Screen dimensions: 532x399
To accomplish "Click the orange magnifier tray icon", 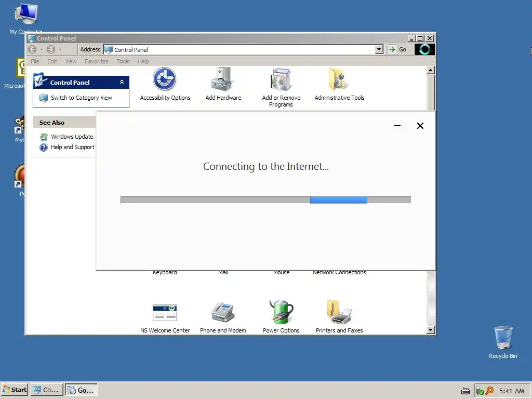I will click(x=489, y=391).
